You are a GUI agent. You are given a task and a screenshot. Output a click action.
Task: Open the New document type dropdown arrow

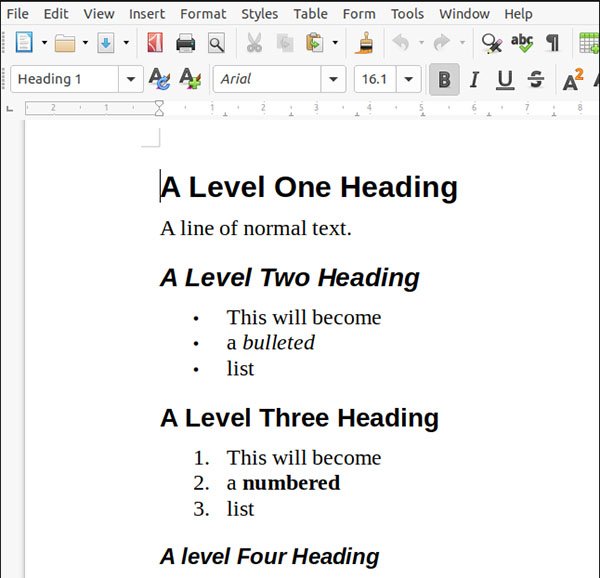[x=44, y=42]
